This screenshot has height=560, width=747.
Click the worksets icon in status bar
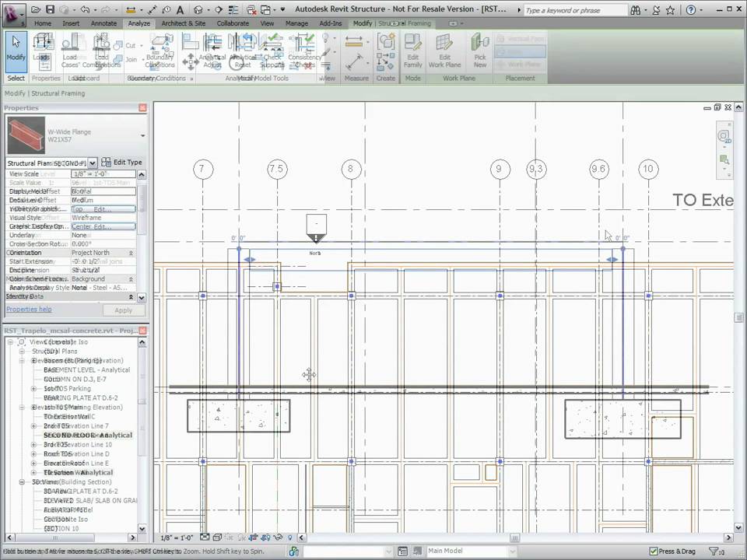(x=294, y=551)
